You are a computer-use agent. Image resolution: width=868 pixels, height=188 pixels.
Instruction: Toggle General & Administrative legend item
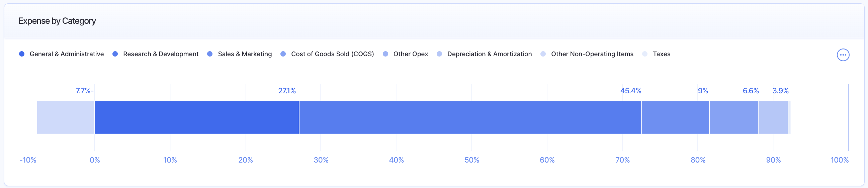point(66,54)
